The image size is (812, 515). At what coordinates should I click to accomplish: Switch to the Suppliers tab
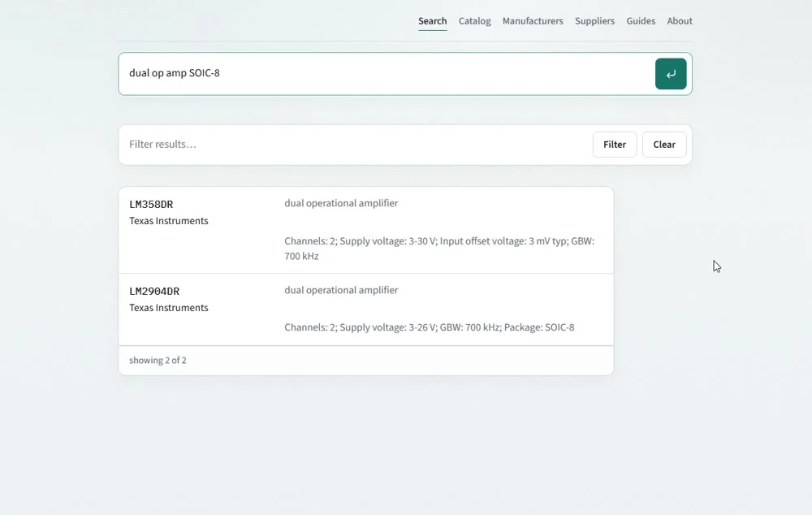pyautogui.click(x=594, y=21)
